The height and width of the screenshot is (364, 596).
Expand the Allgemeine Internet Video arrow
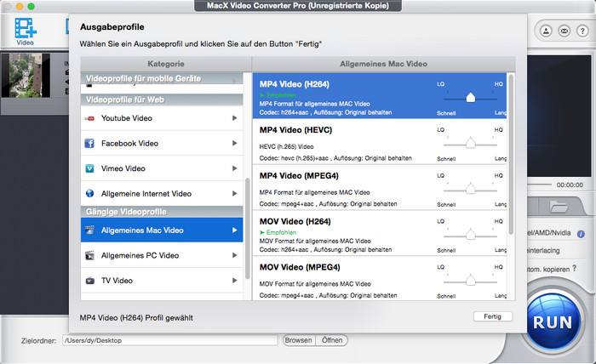pos(234,193)
